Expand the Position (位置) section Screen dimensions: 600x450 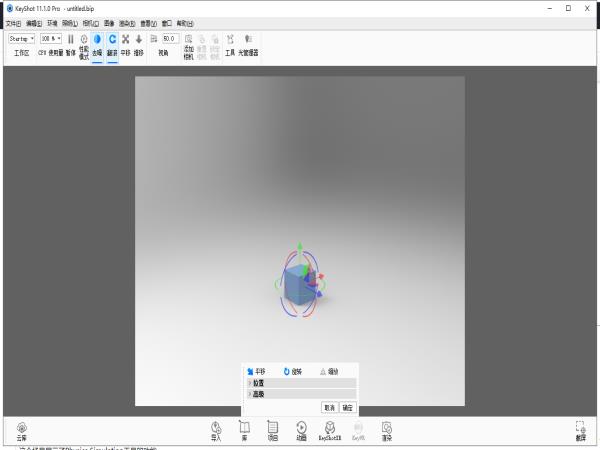tap(302, 383)
